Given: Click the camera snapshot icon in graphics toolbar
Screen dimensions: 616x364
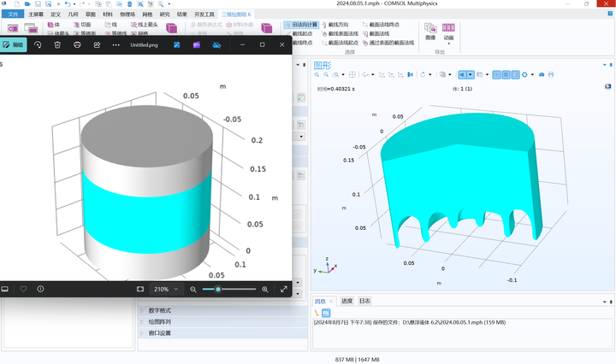Looking at the screenshot, I should tap(542, 75).
